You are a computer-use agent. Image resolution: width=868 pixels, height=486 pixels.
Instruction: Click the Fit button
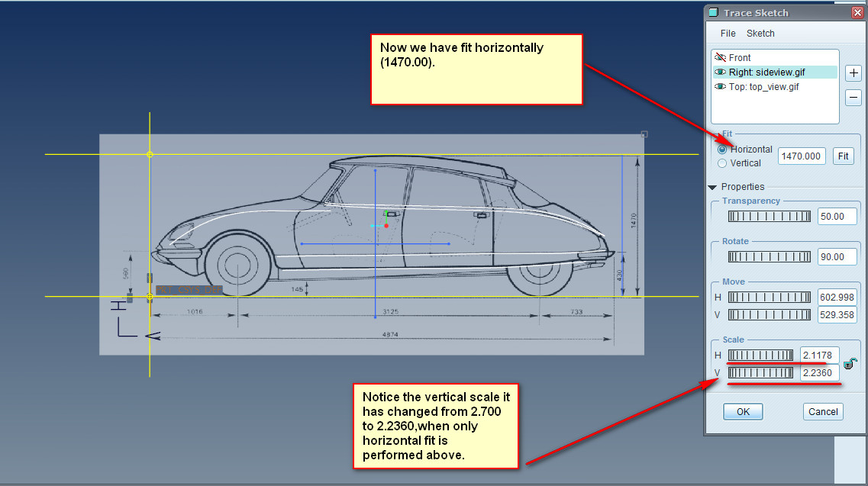(843, 156)
